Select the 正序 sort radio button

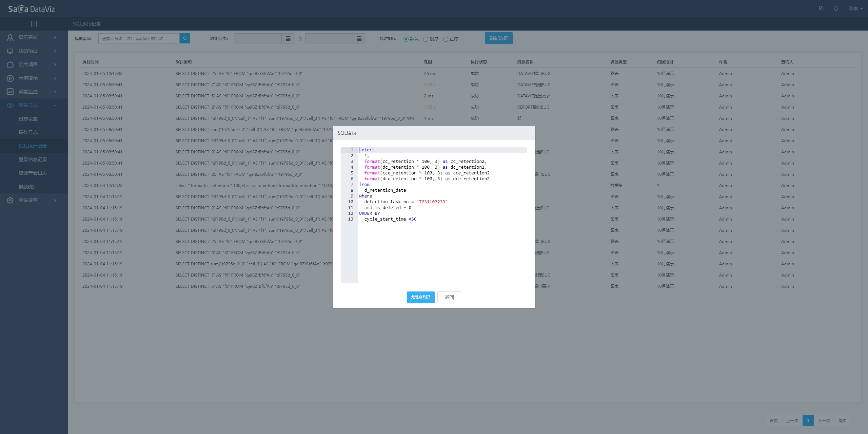click(446, 39)
